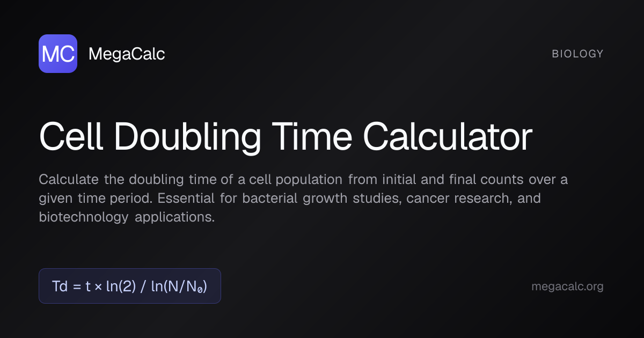Click "ln(N/N₀)" in the formula
This screenshot has height=338, width=644.
pos(179,286)
